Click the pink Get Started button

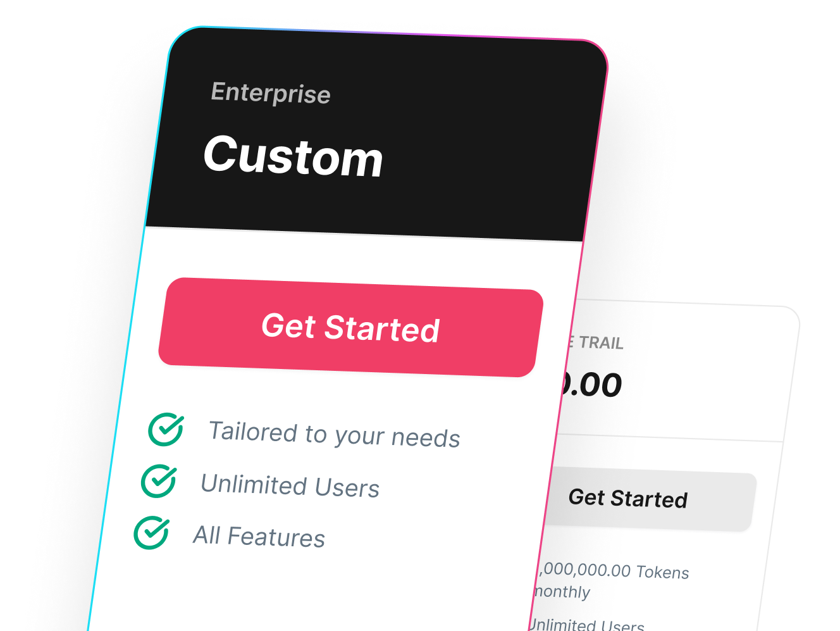coord(350,327)
